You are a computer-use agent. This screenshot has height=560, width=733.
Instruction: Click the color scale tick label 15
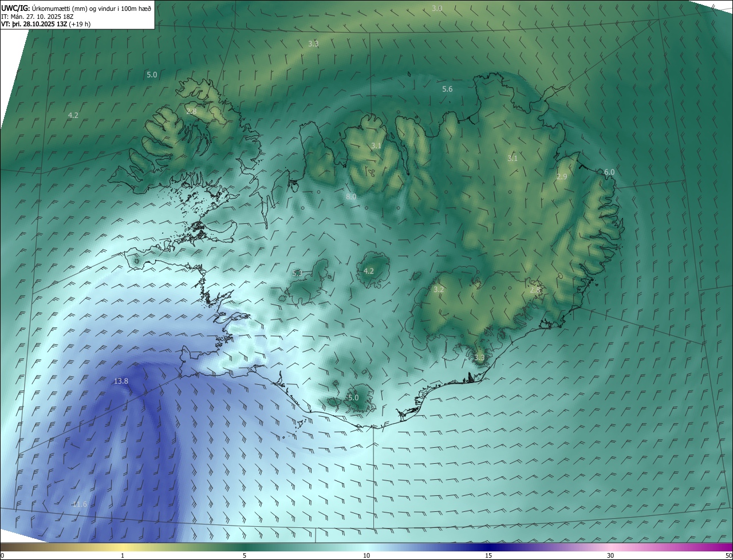488,555
